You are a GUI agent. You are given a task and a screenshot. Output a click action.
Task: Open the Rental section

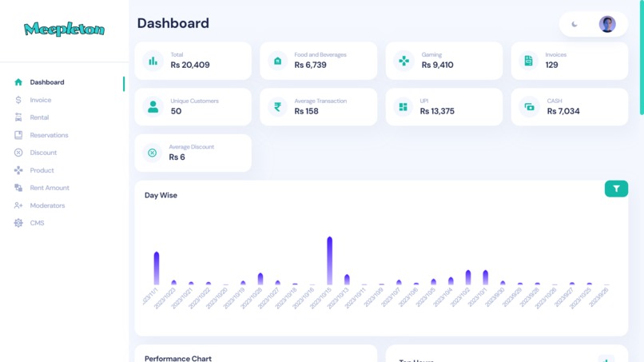(x=39, y=117)
